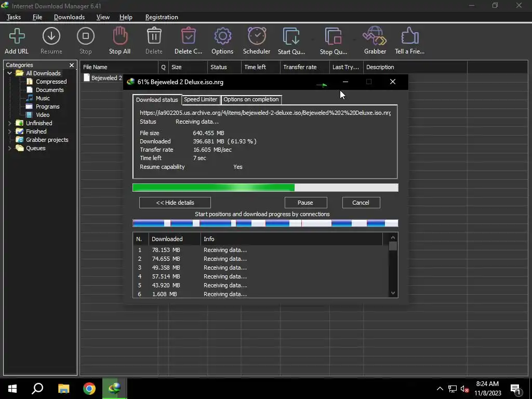The image size is (532, 399).
Task: Switch to the Download status tab
Action: coord(157,100)
